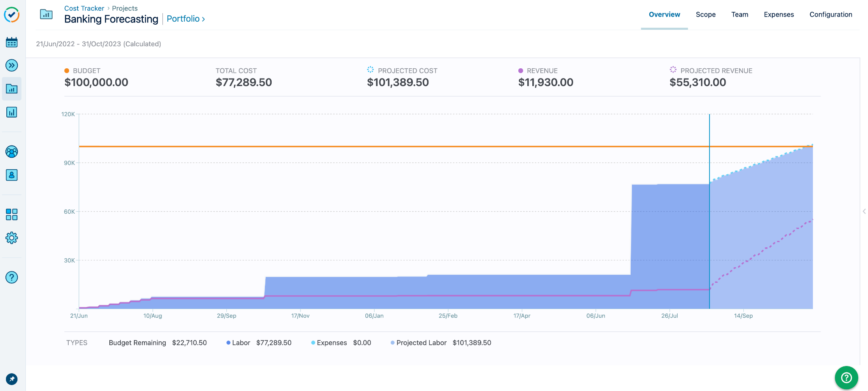868x391 pixels.
Task: Open the calendar icon in the sidebar
Action: click(x=11, y=42)
